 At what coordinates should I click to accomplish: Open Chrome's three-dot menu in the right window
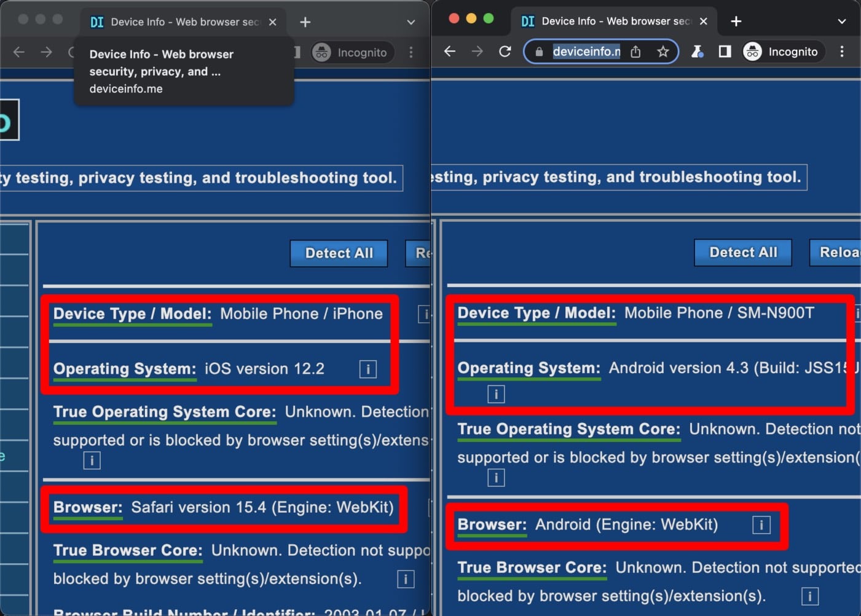842,51
